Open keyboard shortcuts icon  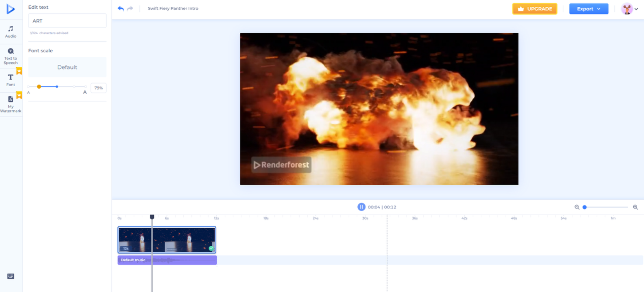click(x=11, y=276)
